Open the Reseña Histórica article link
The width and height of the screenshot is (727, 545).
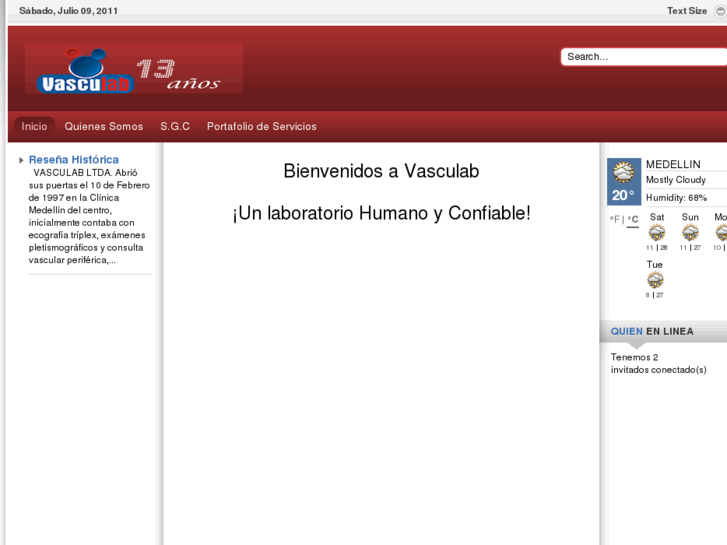(74, 160)
